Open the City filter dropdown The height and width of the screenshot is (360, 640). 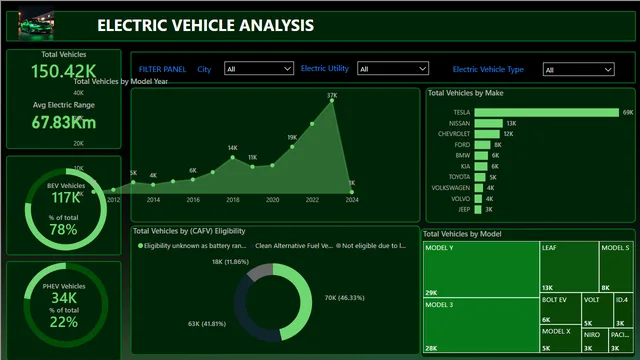[259, 69]
